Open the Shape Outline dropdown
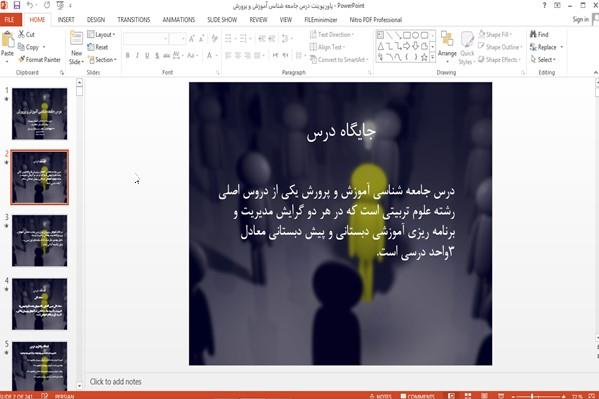Viewport: 599px width, 399px height. (500, 47)
